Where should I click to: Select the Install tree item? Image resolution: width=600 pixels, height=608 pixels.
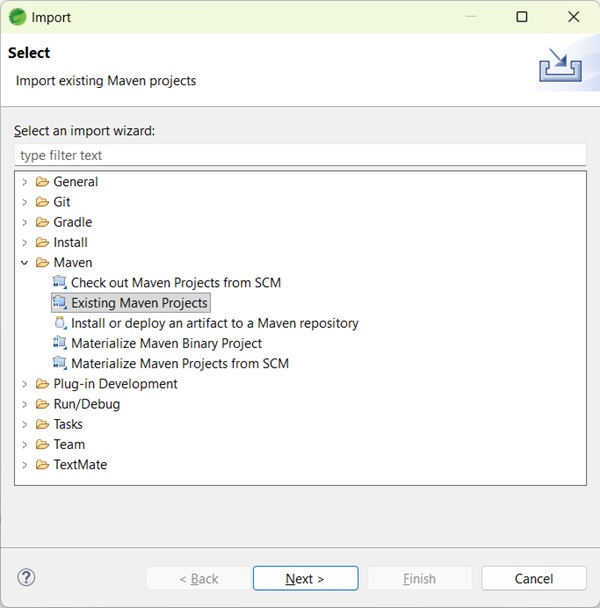click(70, 242)
